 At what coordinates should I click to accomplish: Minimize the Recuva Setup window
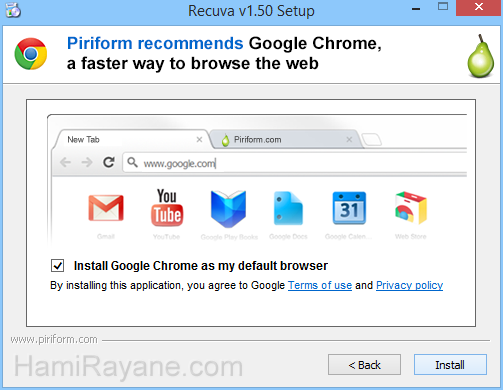pyautogui.click(x=416, y=9)
